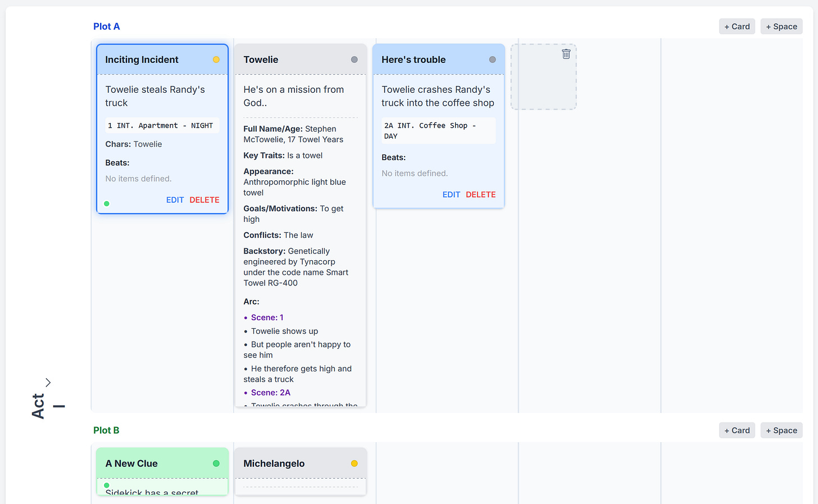Viewport: 818px width, 504px height.
Task: Add a card to Plot B
Action: point(737,430)
